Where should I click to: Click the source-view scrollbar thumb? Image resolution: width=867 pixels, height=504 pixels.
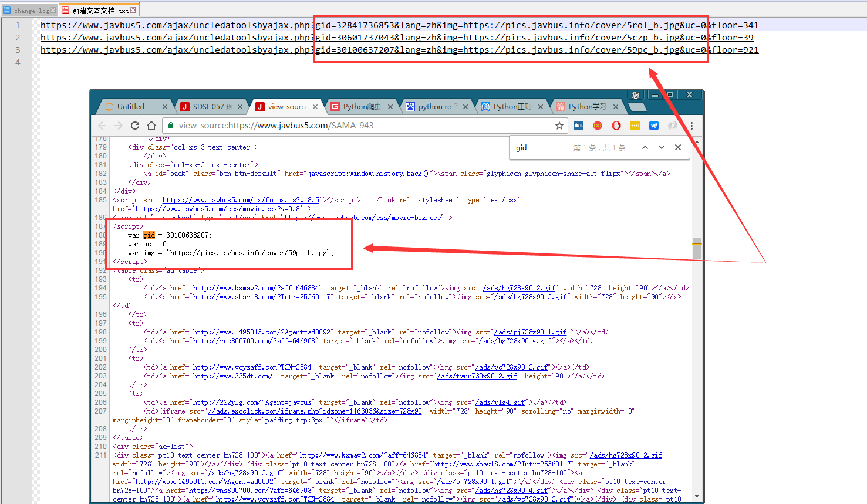point(697,248)
